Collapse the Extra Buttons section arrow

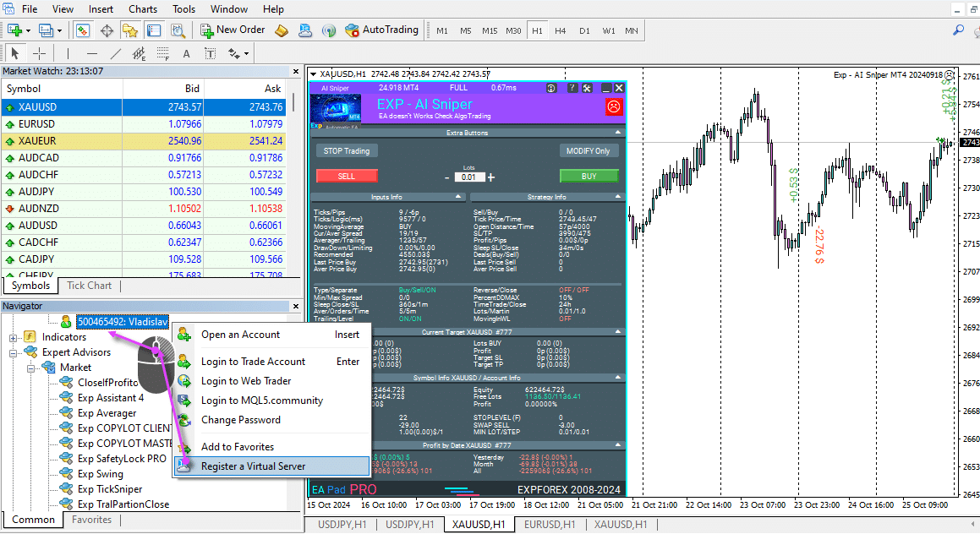pyautogui.click(x=619, y=133)
